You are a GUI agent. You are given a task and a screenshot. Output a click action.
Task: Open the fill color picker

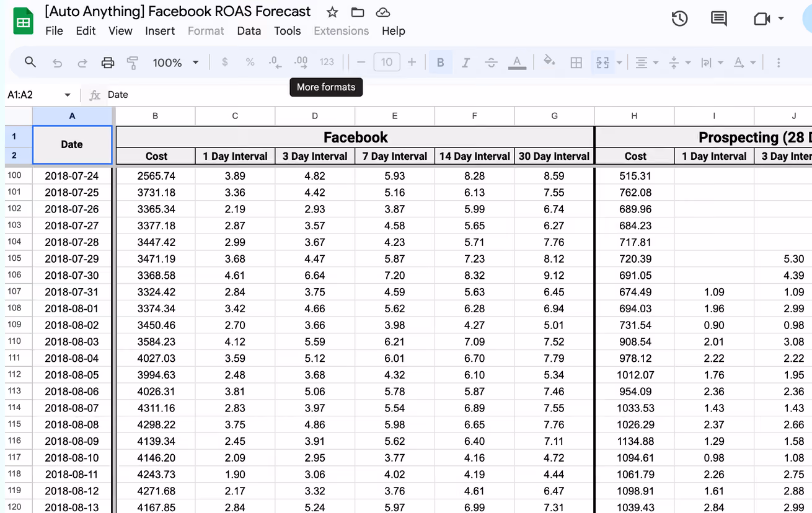[549, 62]
